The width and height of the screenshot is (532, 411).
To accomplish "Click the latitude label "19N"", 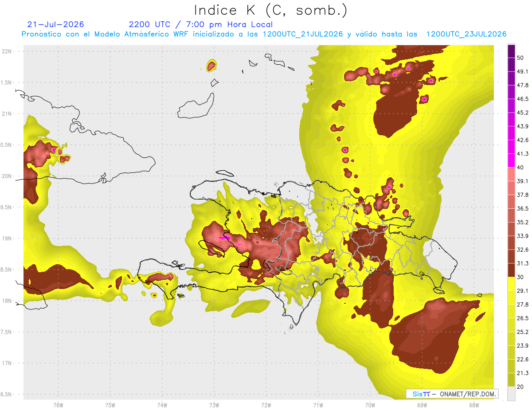I will 8,239.
